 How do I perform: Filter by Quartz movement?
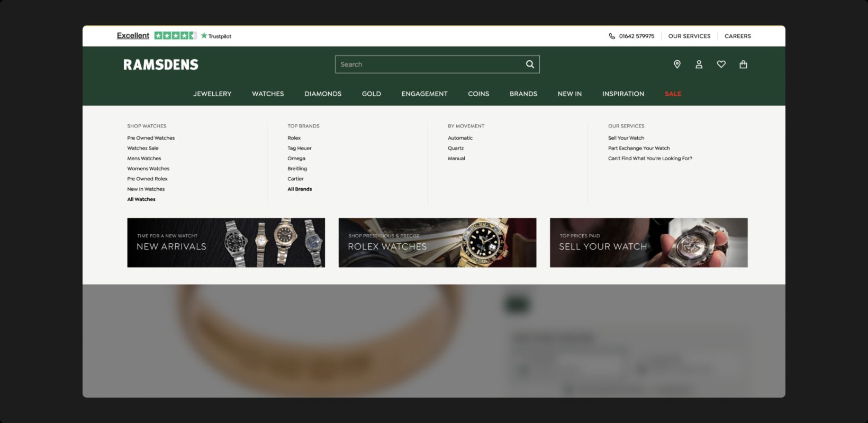[x=456, y=149]
